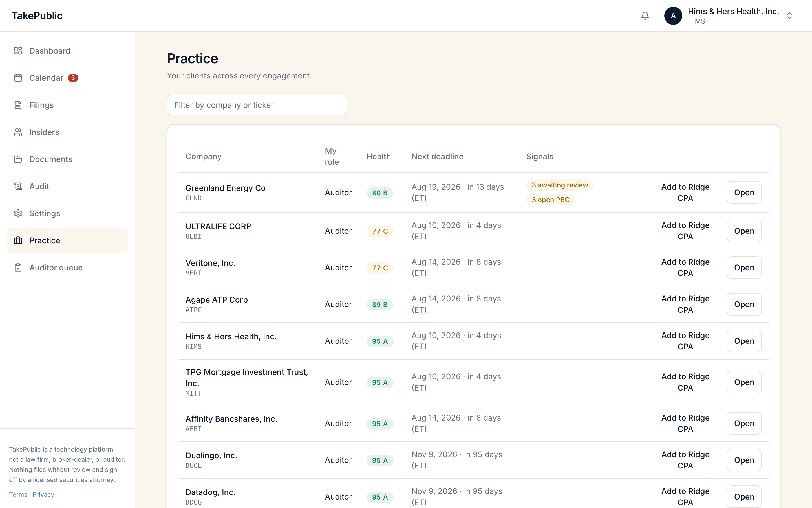
Task: Add Affinity Bancshares to Ridge CPA
Action: [685, 423]
